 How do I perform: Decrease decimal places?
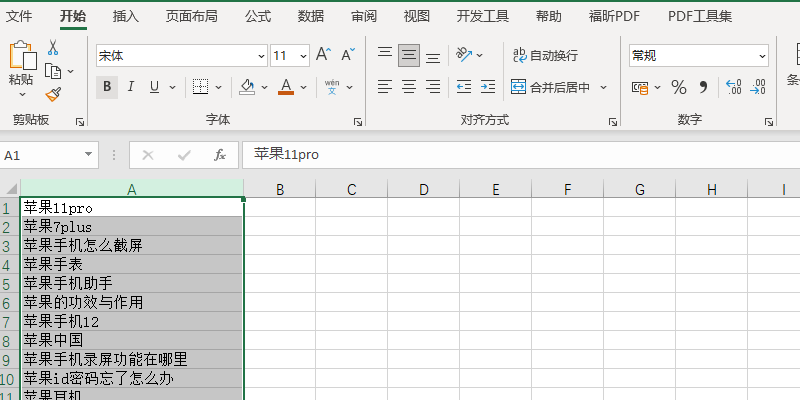point(758,87)
